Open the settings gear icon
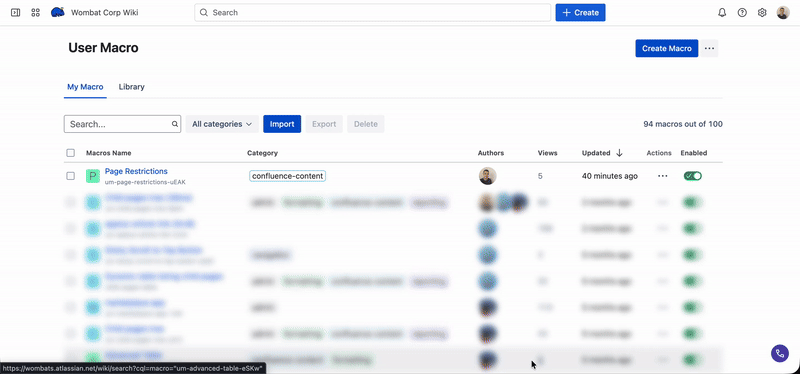This screenshot has width=800, height=374. click(762, 13)
